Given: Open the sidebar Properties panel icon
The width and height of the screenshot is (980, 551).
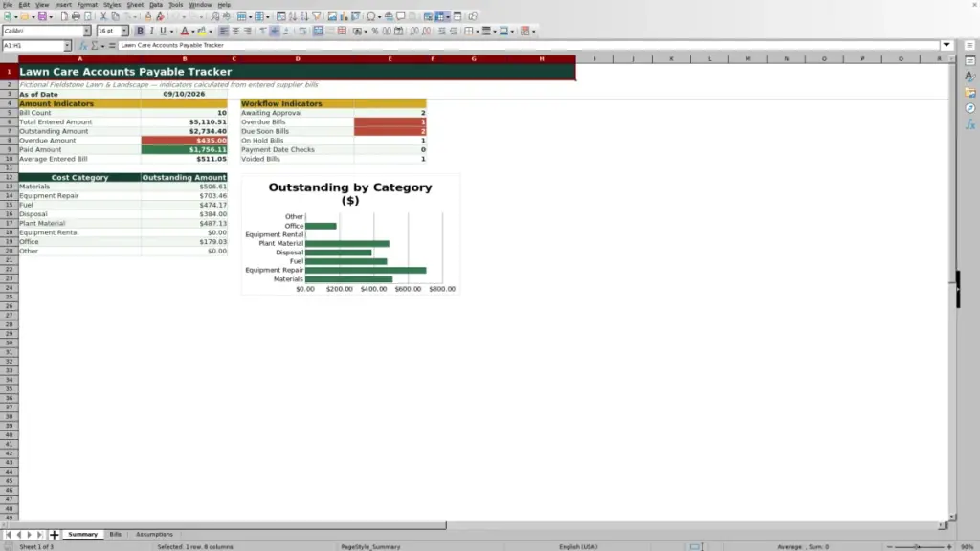Looking at the screenshot, I should [970, 60].
